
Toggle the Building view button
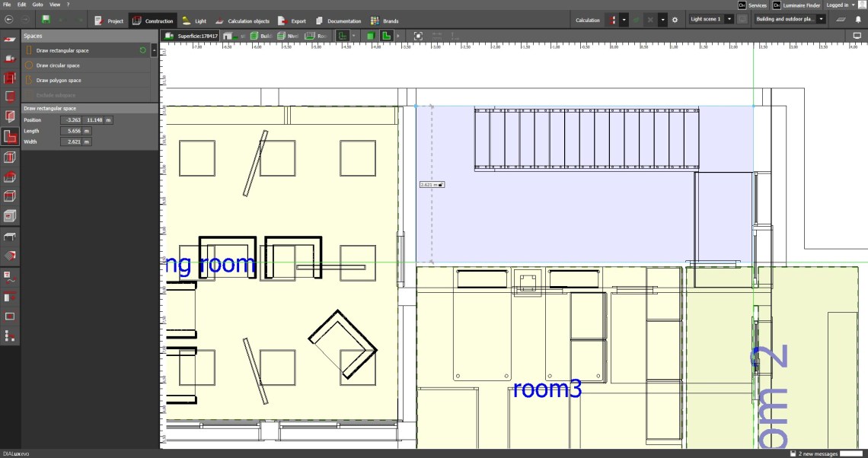[x=263, y=36]
